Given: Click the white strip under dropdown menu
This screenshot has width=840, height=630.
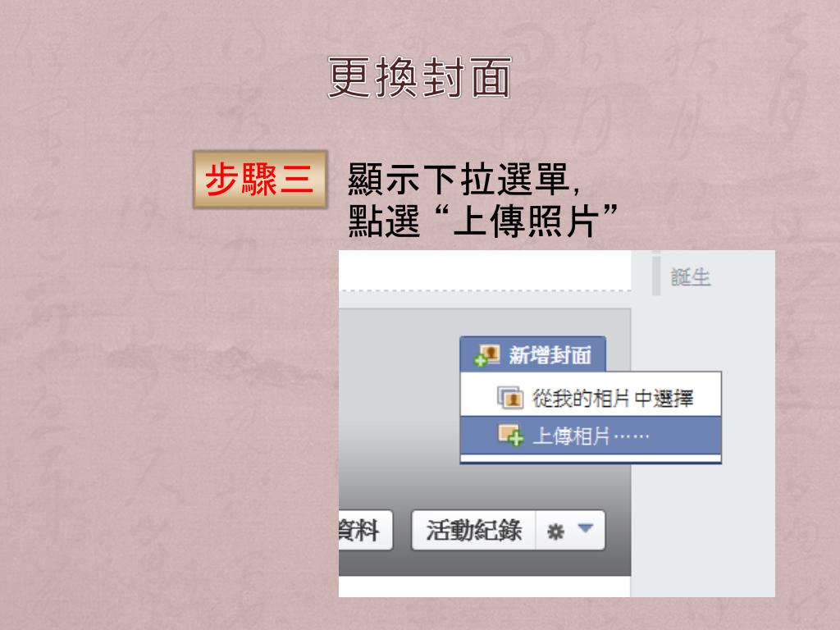Looking at the screenshot, I should point(591,459).
